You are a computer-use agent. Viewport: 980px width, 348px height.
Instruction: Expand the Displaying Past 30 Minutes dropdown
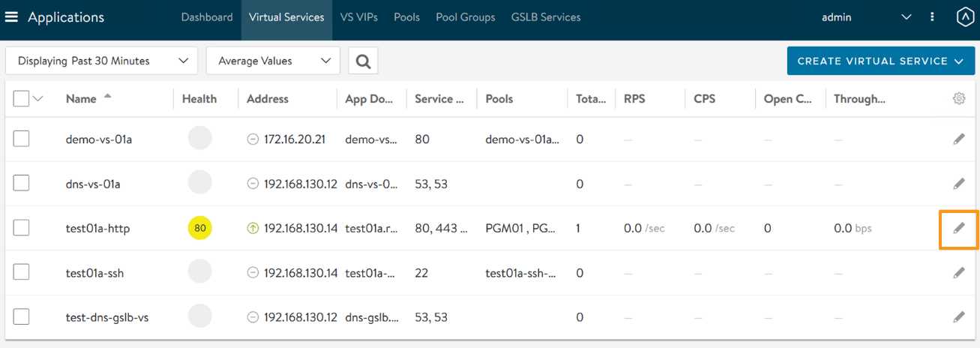[101, 61]
